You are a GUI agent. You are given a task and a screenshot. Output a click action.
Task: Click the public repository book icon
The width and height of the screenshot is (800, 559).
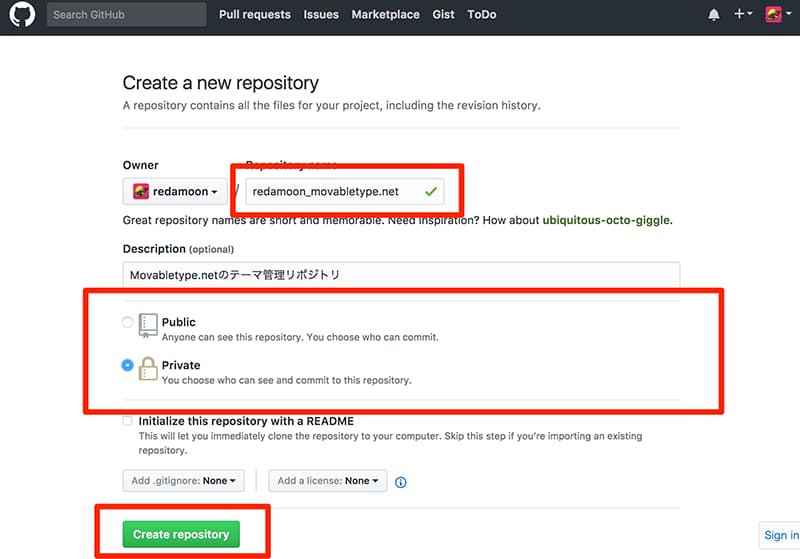pyautogui.click(x=148, y=324)
